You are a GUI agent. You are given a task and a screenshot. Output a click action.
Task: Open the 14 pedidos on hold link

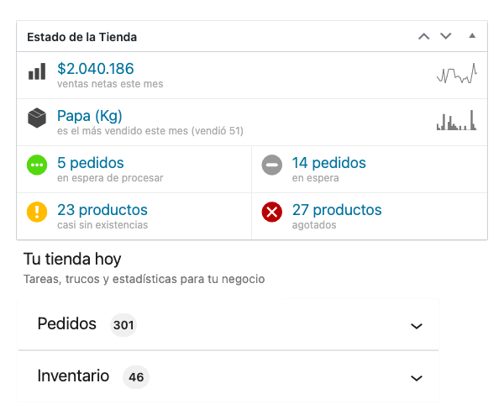coord(328,163)
